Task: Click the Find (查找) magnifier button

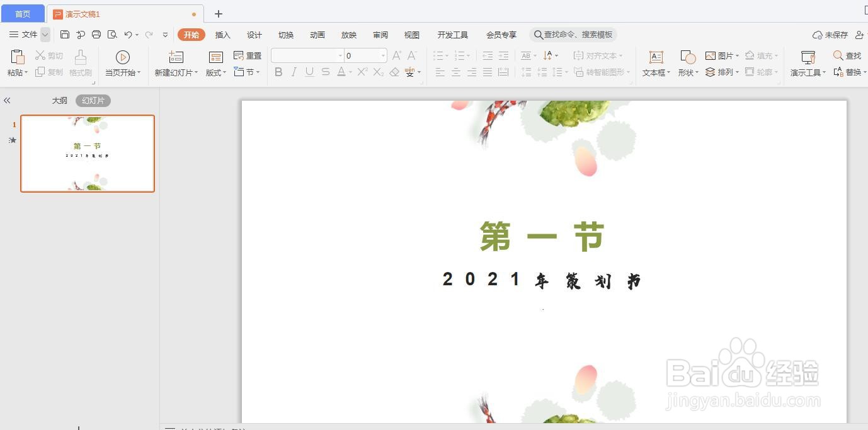Action: (847, 55)
